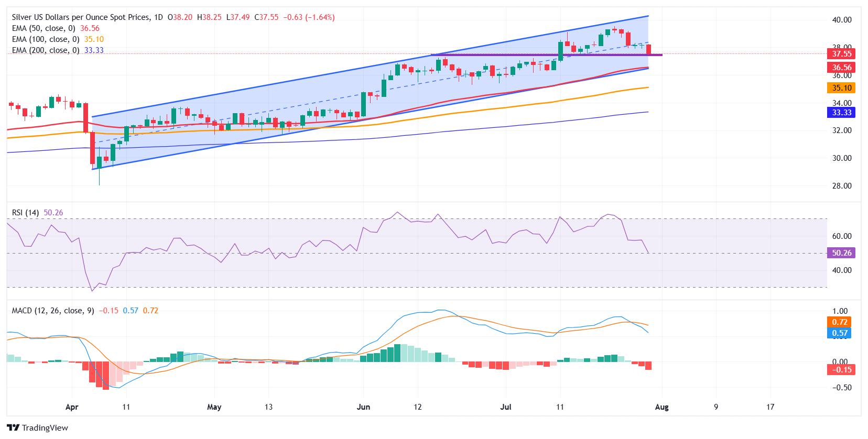Click the blue 0.57 MACD value tag
Screen dimensions: 868x439
(839, 333)
